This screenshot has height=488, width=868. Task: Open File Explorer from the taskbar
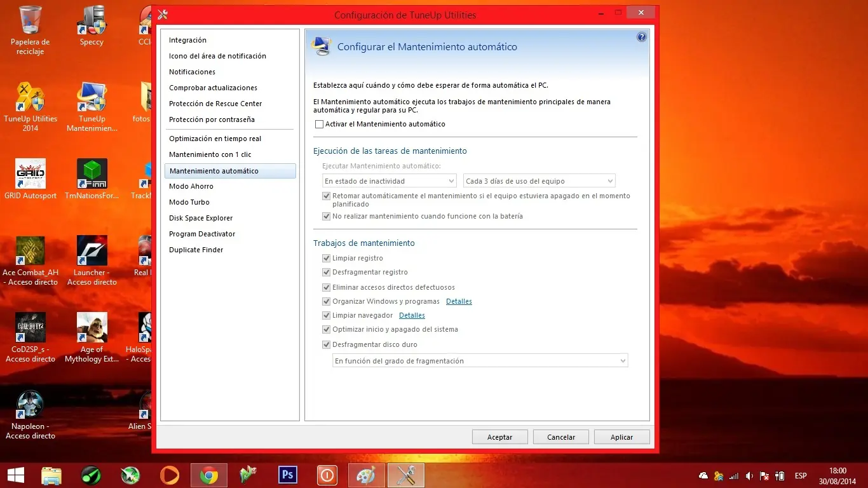coord(51,475)
